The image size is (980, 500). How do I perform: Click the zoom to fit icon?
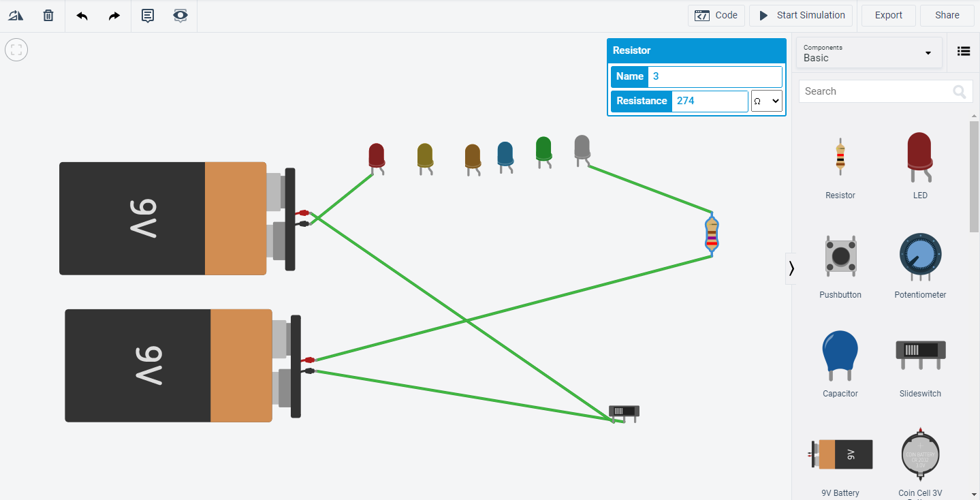[16, 50]
